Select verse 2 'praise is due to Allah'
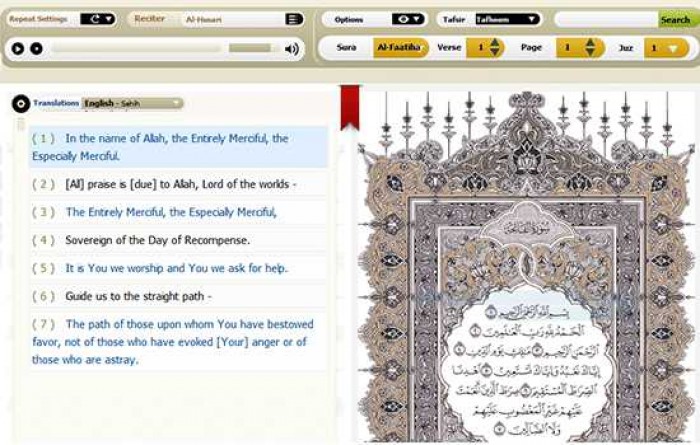Image resolution: width=700 pixels, height=445 pixels. (x=178, y=184)
